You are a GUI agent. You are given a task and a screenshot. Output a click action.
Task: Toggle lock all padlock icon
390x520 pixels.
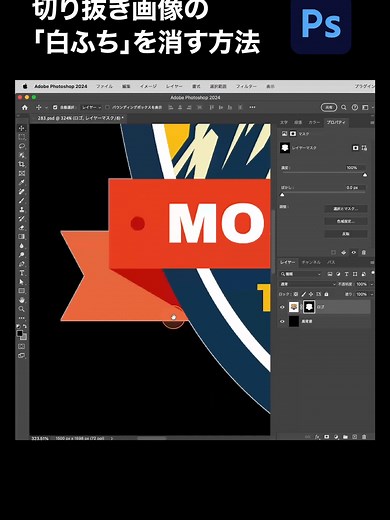coord(326,294)
